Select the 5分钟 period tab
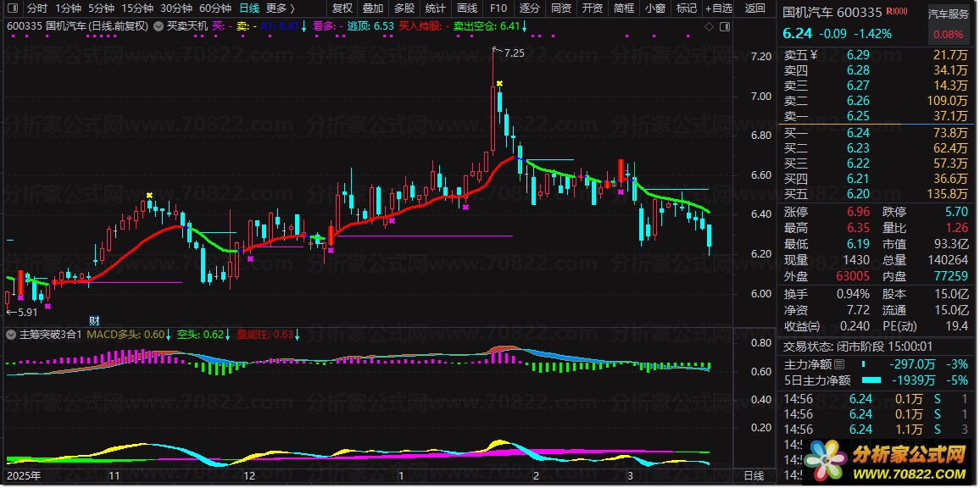The image size is (980, 488). [101, 8]
